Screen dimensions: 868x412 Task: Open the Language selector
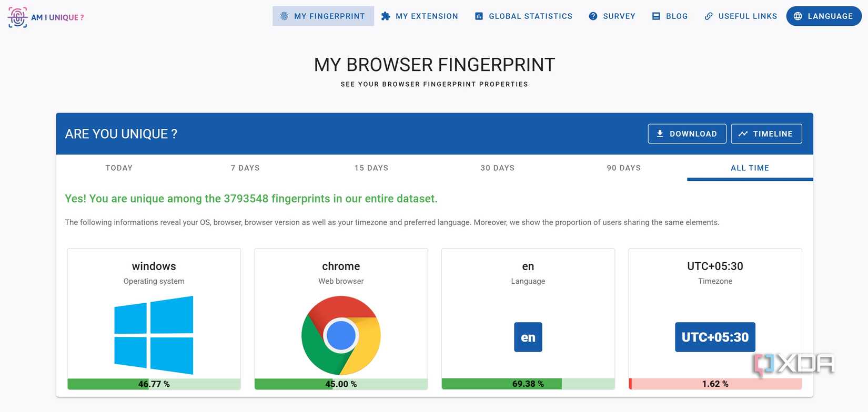coord(824,16)
